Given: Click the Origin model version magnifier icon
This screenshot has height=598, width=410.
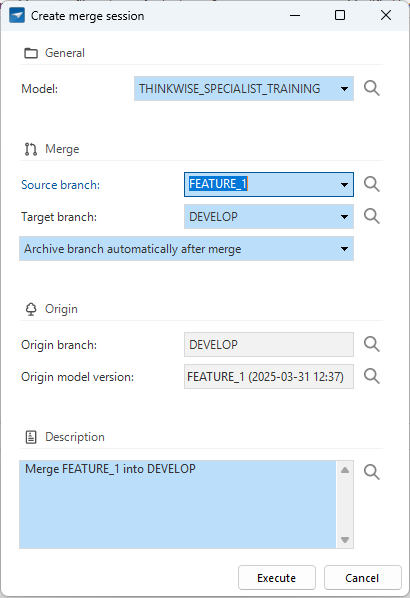Looking at the screenshot, I should point(371,376).
